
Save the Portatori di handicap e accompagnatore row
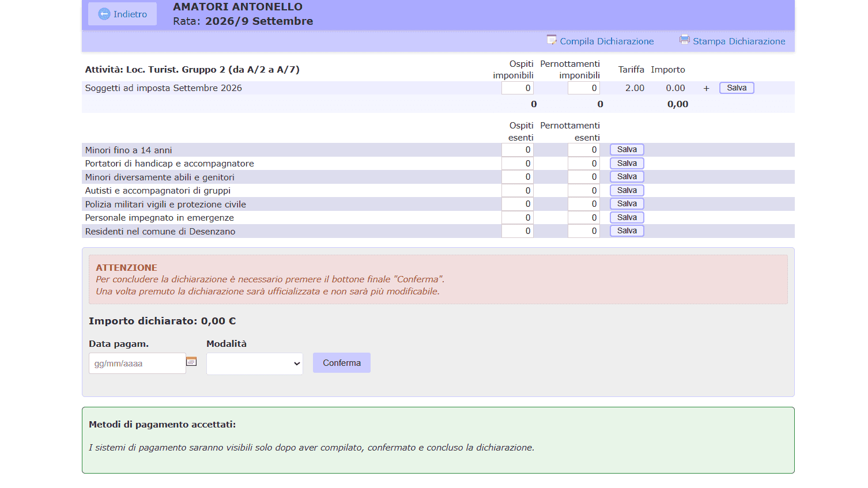pyautogui.click(x=627, y=164)
